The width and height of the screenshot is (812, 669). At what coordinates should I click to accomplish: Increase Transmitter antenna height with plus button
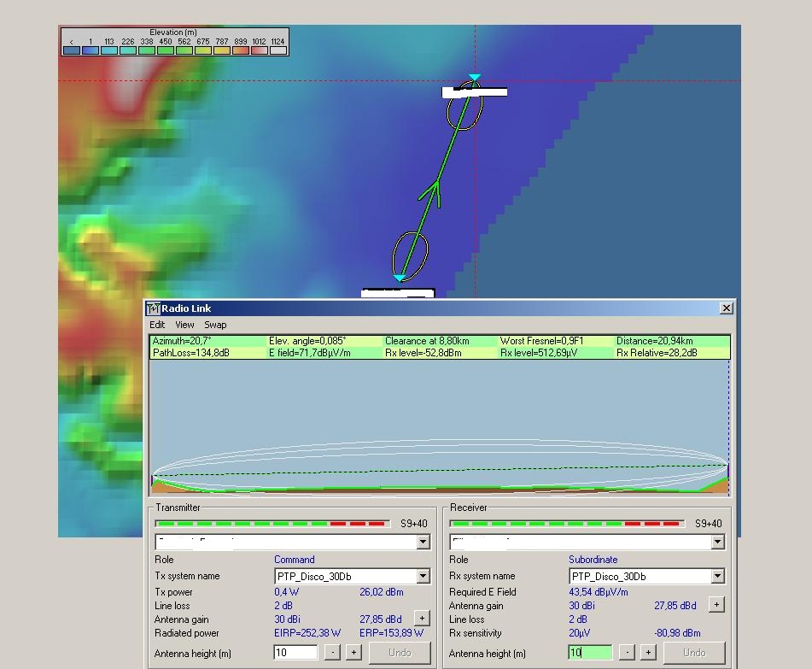353,653
